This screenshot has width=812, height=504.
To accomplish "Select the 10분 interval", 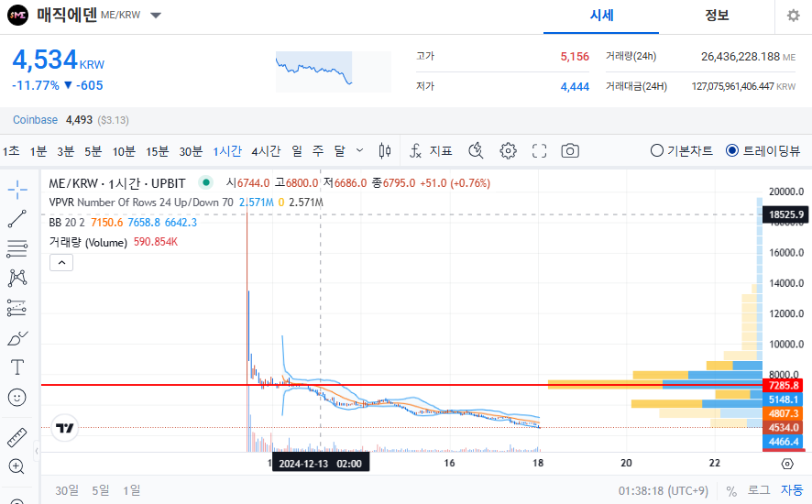I will click(x=124, y=150).
